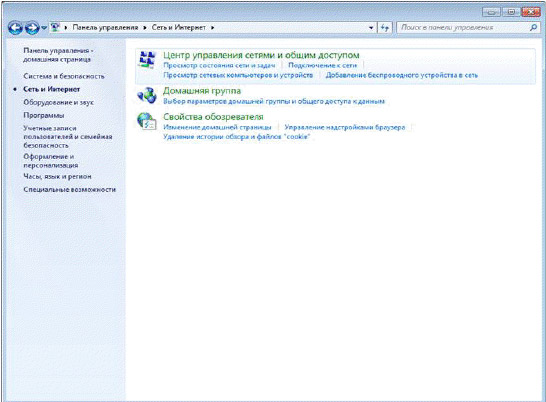Select Система и безопасность in sidebar
The image size is (546, 402).
coord(64,76)
